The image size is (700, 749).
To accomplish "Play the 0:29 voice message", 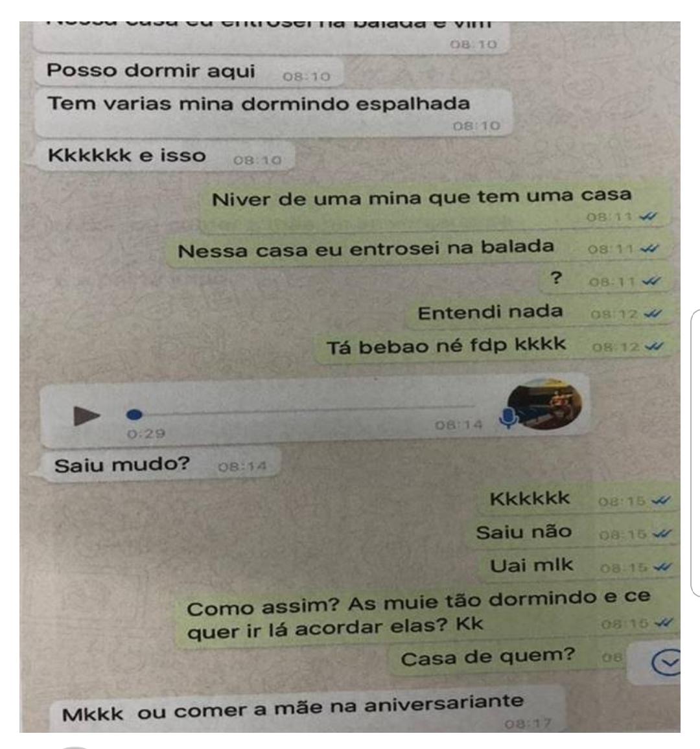I will [x=86, y=415].
